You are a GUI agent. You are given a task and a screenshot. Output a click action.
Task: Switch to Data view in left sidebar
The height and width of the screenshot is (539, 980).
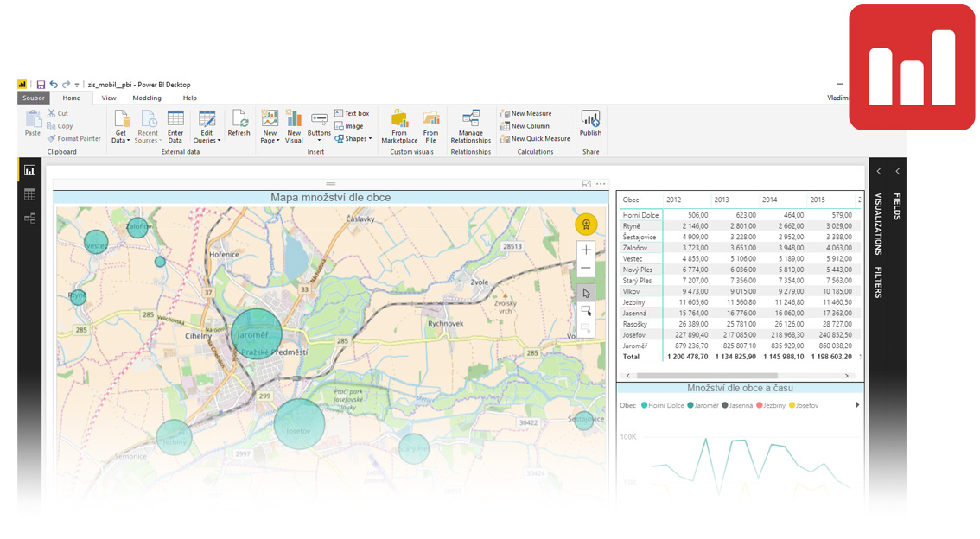coord(29,195)
